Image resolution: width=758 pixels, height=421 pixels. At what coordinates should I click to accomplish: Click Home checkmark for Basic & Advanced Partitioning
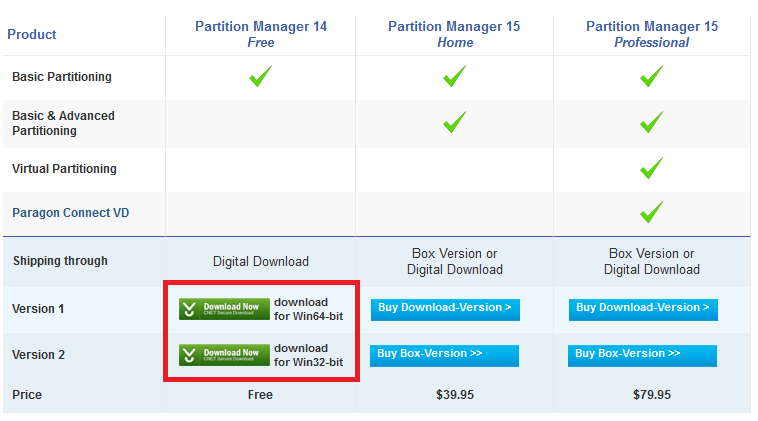(x=454, y=122)
